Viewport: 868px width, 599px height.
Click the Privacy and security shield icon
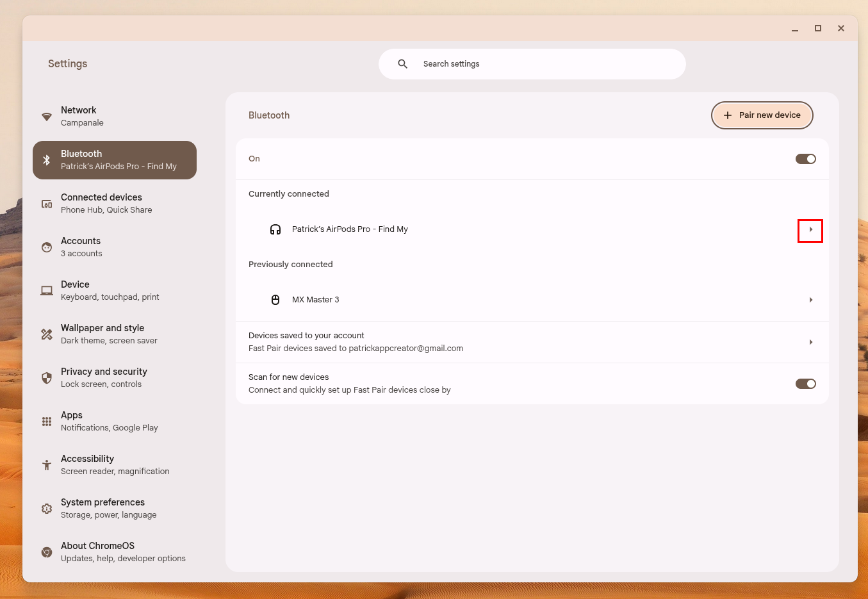pyautogui.click(x=47, y=378)
